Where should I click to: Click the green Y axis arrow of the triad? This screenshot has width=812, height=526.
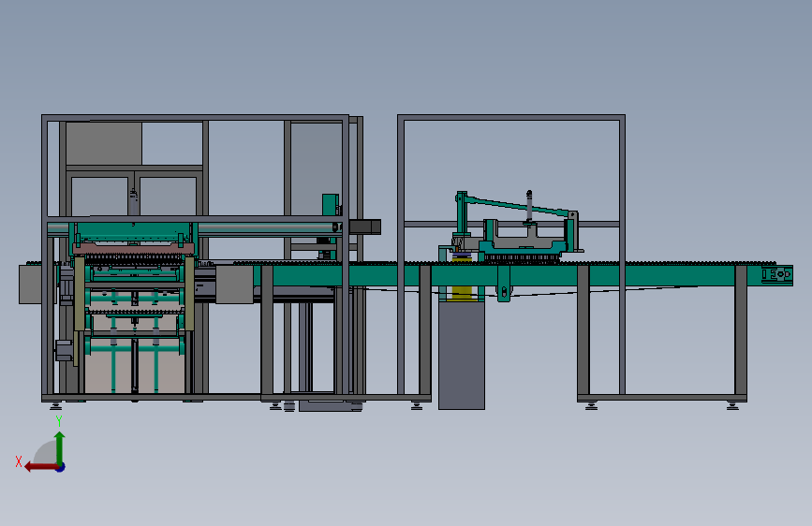pyautogui.click(x=60, y=447)
